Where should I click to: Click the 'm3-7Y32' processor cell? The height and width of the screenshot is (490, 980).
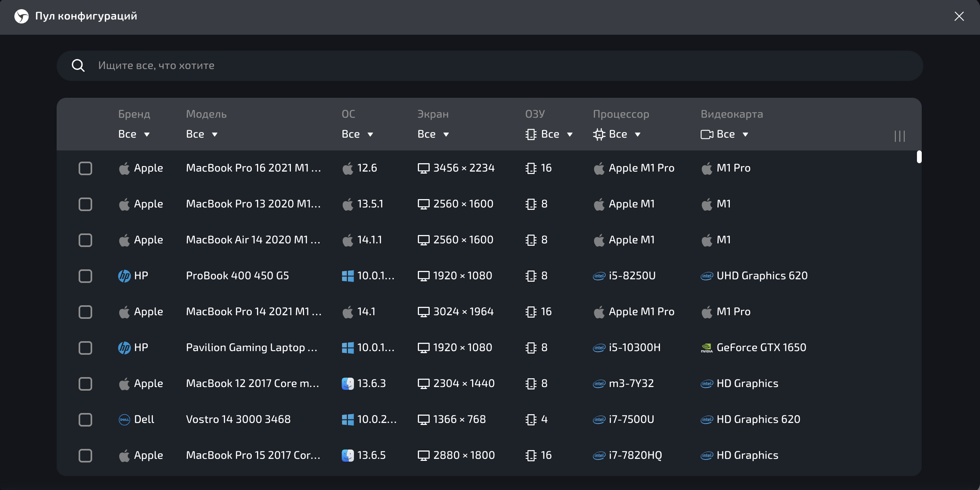pos(631,383)
